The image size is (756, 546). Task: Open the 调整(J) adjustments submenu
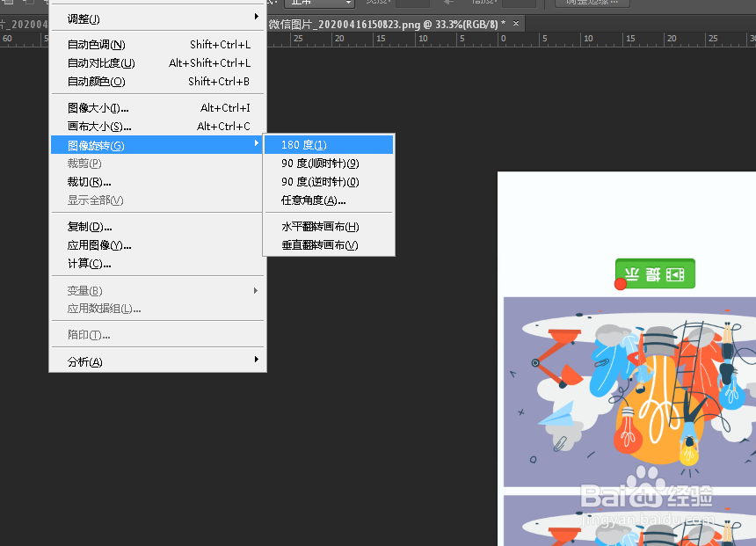click(x=157, y=18)
